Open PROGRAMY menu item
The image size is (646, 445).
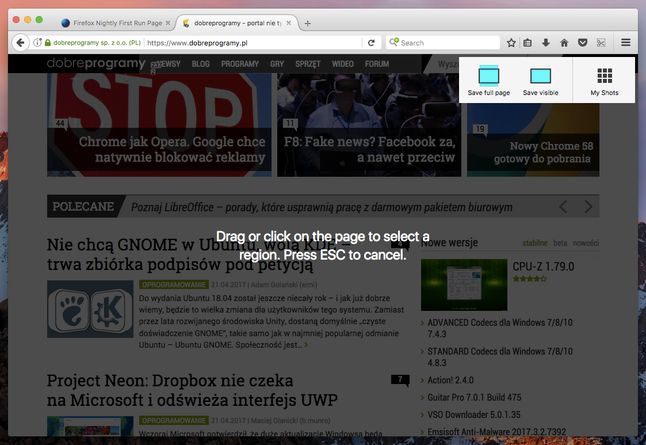[240, 64]
